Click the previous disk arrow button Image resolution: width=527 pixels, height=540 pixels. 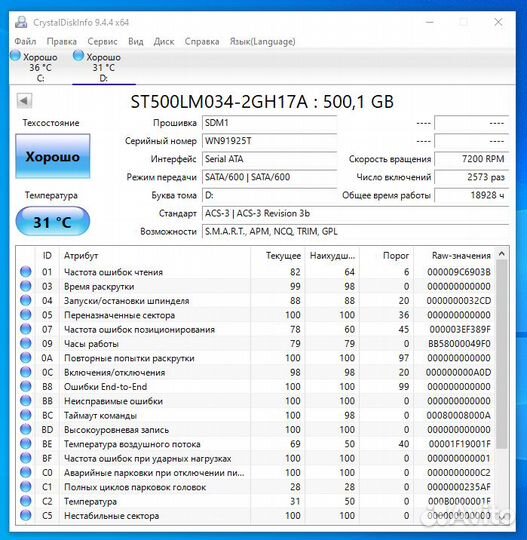click(24, 101)
